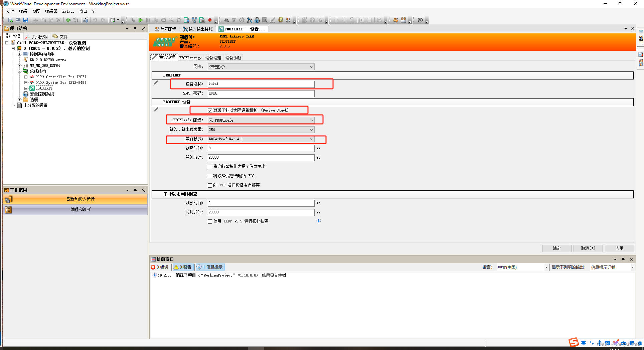Select 配置和投入运行 workspace
The width and height of the screenshot is (644, 350).
[x=75, y=199]
